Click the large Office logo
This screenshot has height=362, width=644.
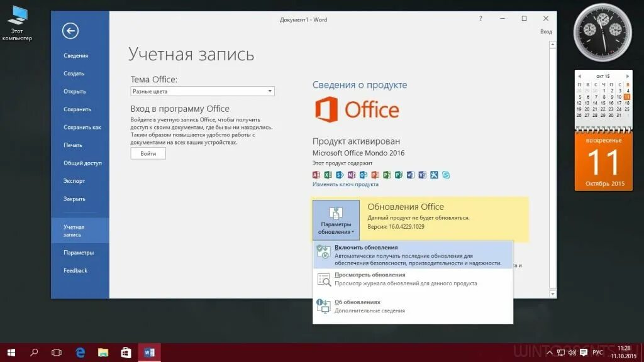(357, 109)
